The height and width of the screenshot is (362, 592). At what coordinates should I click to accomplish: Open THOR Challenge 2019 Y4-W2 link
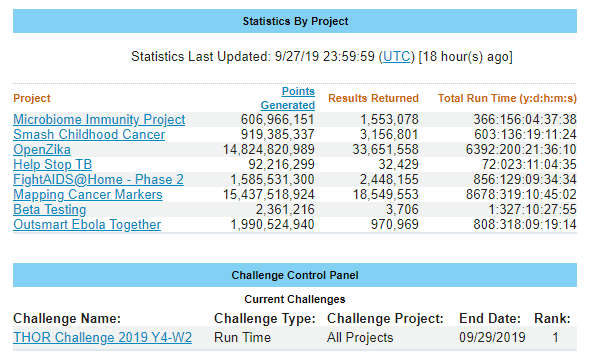(102, 337)
